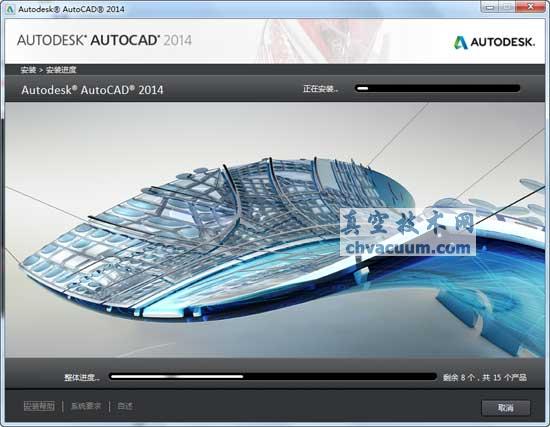This screenshot has width=550, height=427.
Task: Click the Autodesk logo in the header
Action: (x=494, y=42)
